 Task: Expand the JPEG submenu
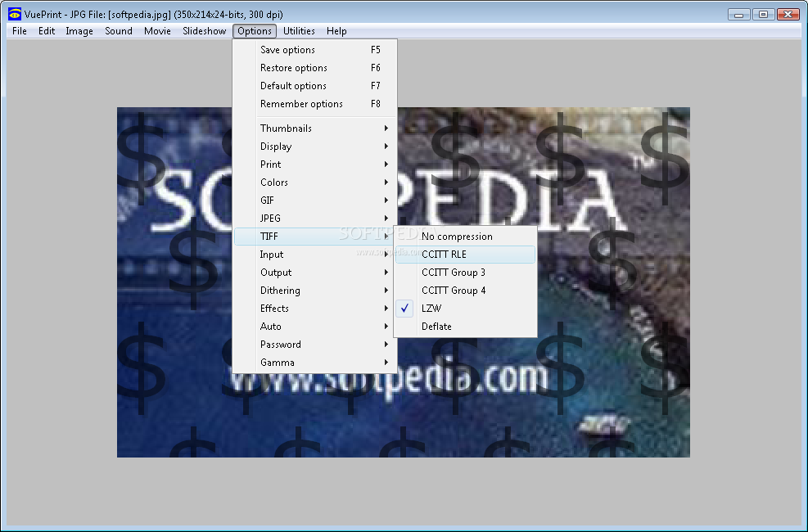point(315,219)
